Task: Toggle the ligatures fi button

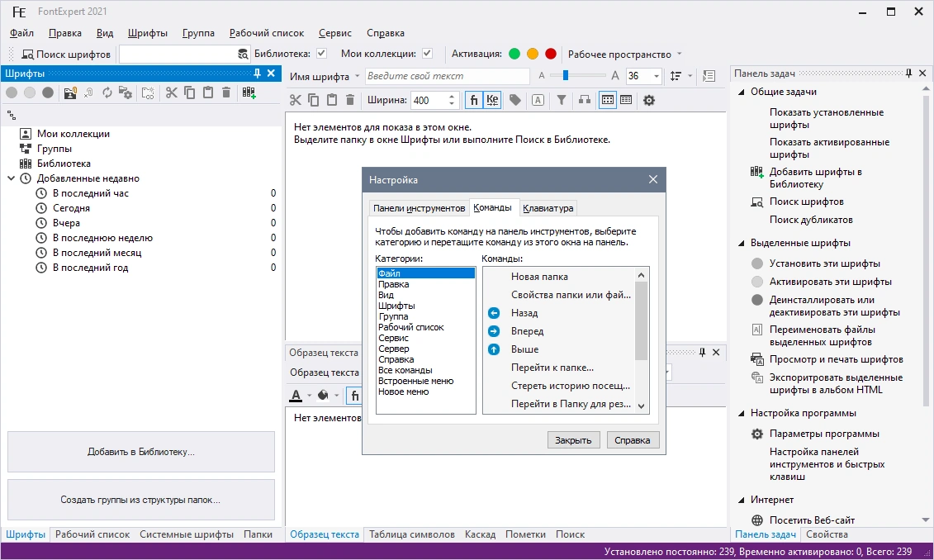Action: (474, 100)
